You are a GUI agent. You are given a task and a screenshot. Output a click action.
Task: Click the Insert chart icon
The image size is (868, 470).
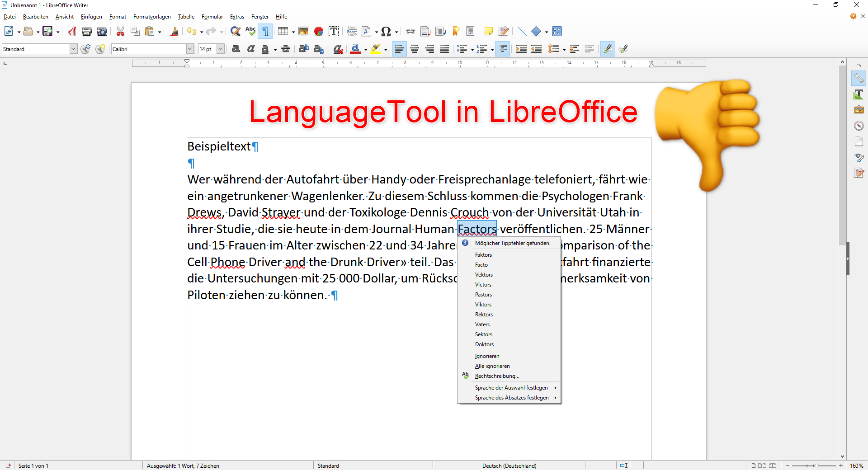[x=319, y=31]
